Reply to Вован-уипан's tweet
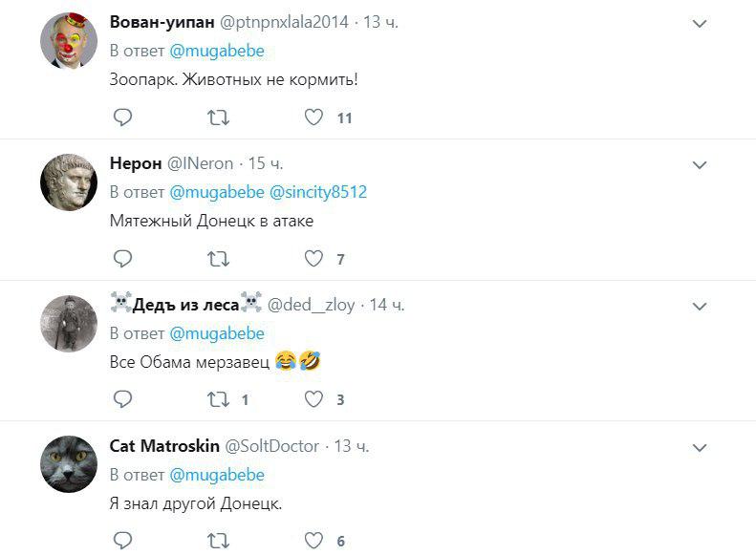This screenshot has height=555, width=756. (x=122, y=117)
